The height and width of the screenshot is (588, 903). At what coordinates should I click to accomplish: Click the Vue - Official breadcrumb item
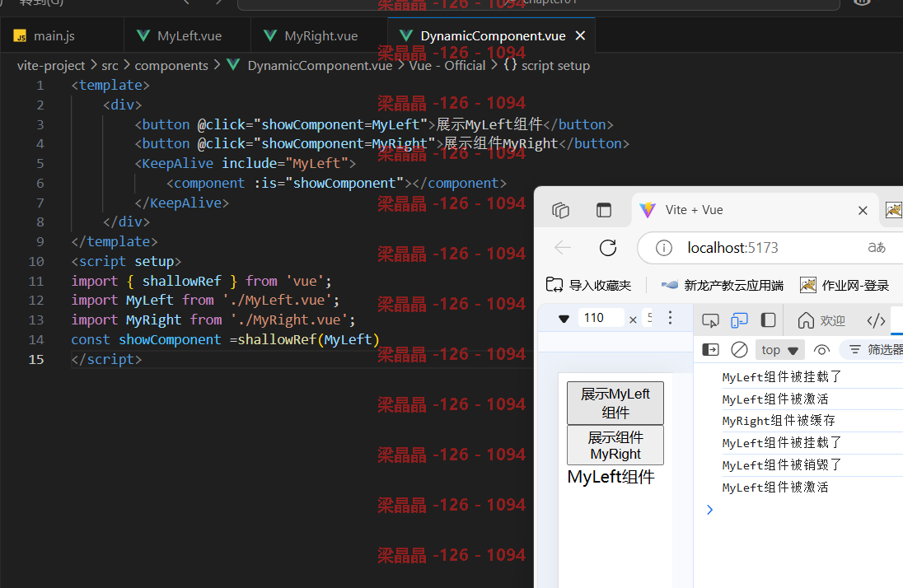click(447, 66)
